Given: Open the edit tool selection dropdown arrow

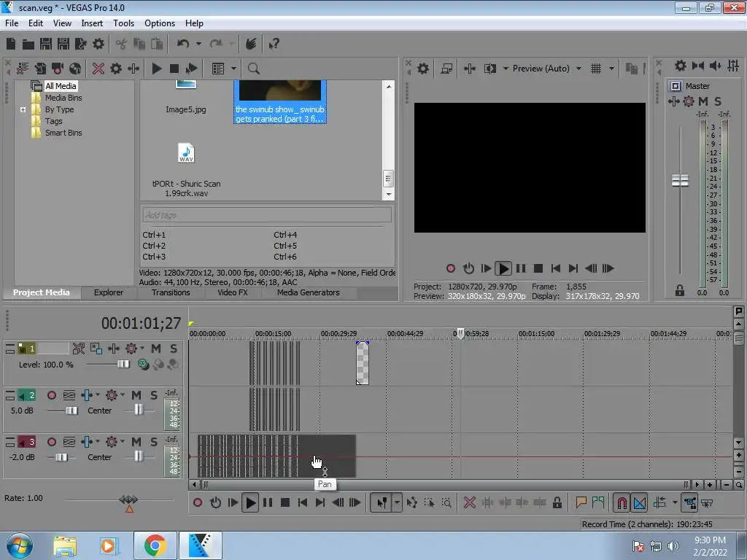Looking at the screenshot, I should (x=397, y=502).
